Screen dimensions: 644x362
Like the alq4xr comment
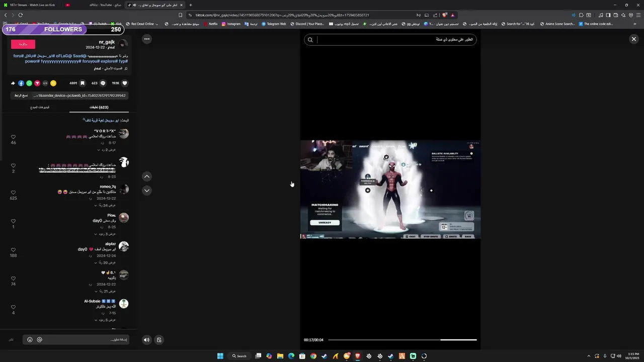[14, 250]
